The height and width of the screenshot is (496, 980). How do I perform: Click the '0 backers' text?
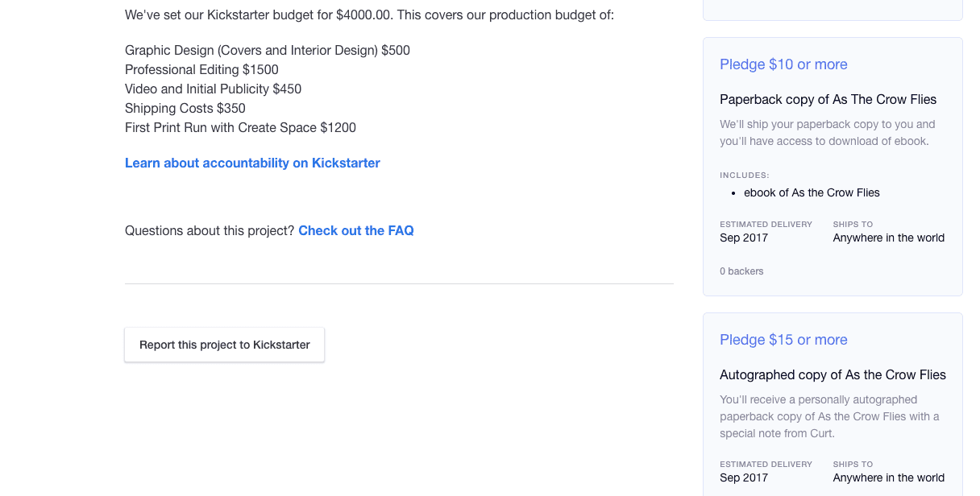(x=741, y=271)
